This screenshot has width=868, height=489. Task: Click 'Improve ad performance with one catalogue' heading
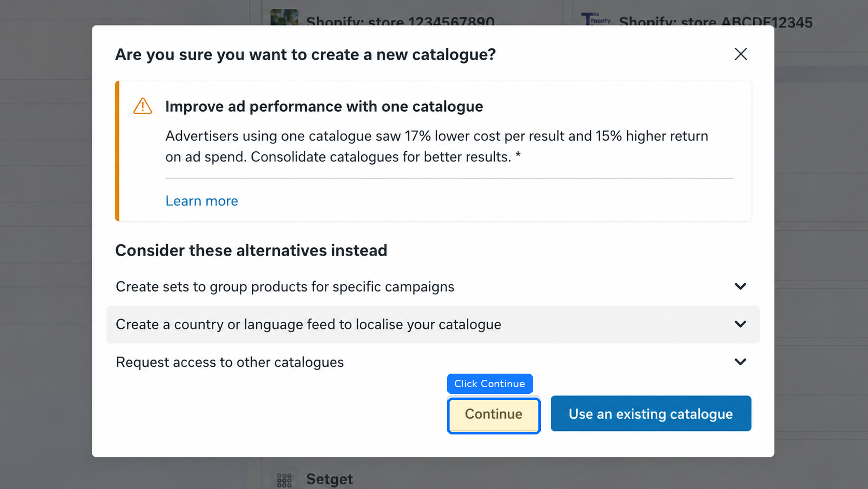[324, 107]
